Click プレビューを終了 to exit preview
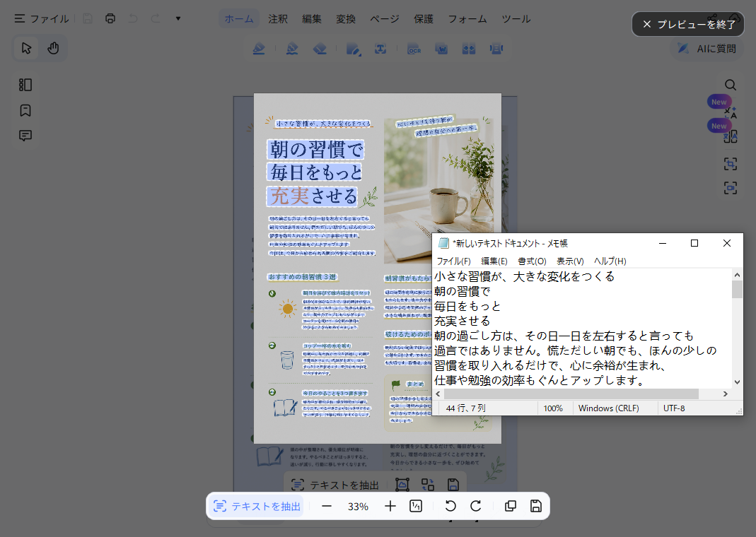Screen dimensions: 756x537 (x=688, y=24)
